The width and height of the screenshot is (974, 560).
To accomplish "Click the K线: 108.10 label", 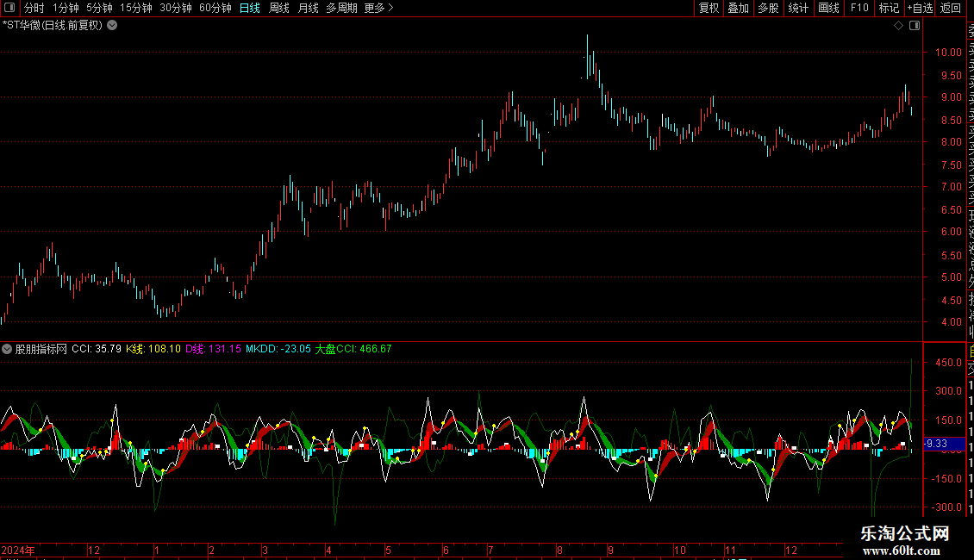I will (153, 349).
